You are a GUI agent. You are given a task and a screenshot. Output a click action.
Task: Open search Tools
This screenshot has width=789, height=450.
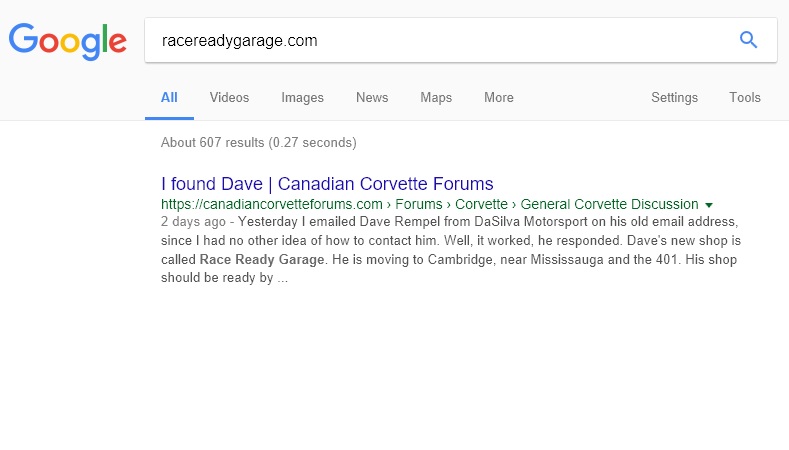click(745, 98)
